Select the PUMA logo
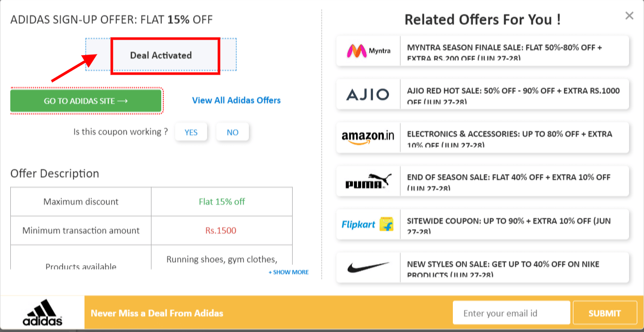The image size is (644, 332). [x=367, y=181]
